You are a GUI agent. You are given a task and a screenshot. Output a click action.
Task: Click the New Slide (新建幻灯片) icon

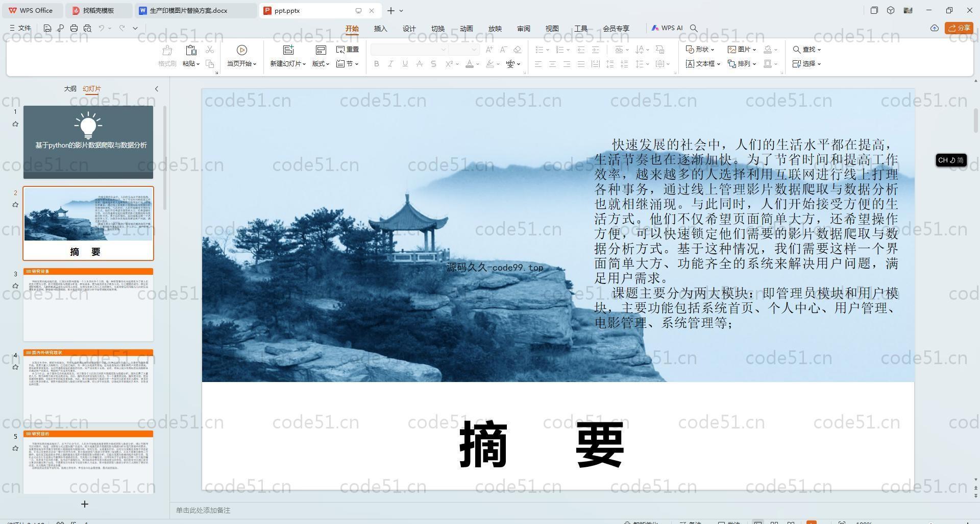(x=288, y=50)
